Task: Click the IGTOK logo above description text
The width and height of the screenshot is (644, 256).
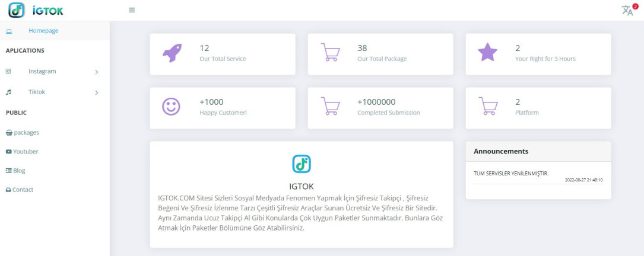Action: 302,164
